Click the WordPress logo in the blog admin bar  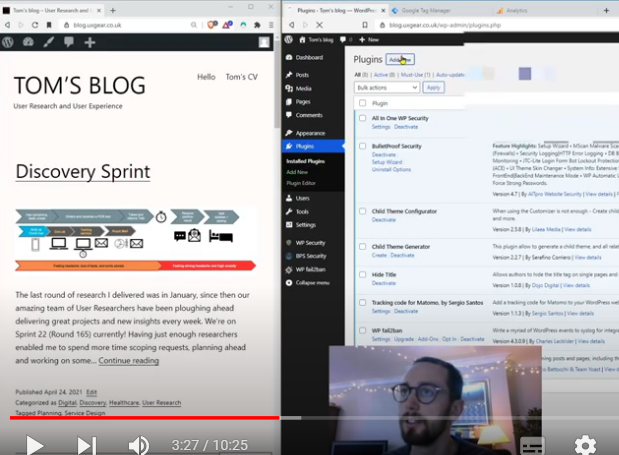(x=8, y=43)
